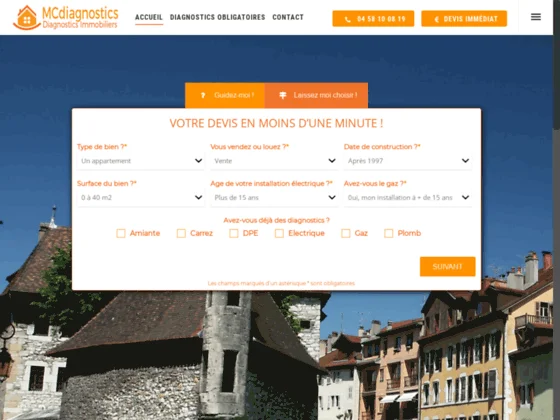560x420 pixels.
Task: Open the Avez-vous le gaz dropdown
Action: click(408, 198)
